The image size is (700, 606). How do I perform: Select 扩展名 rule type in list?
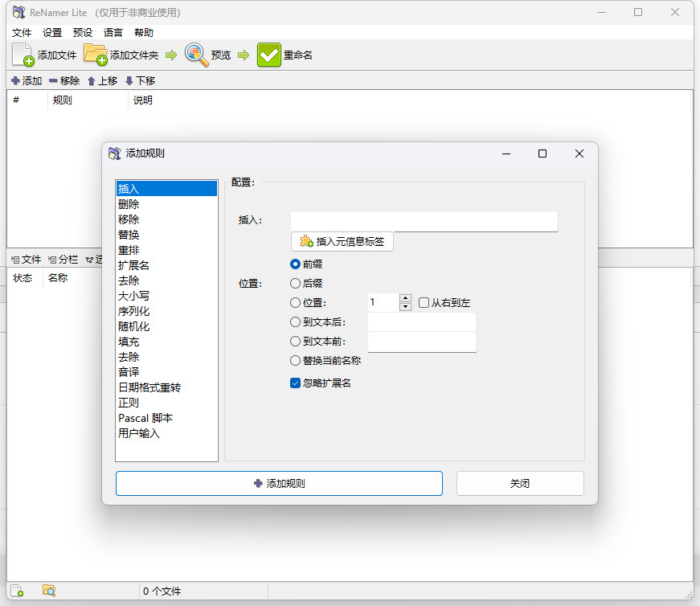coord(166,265)
